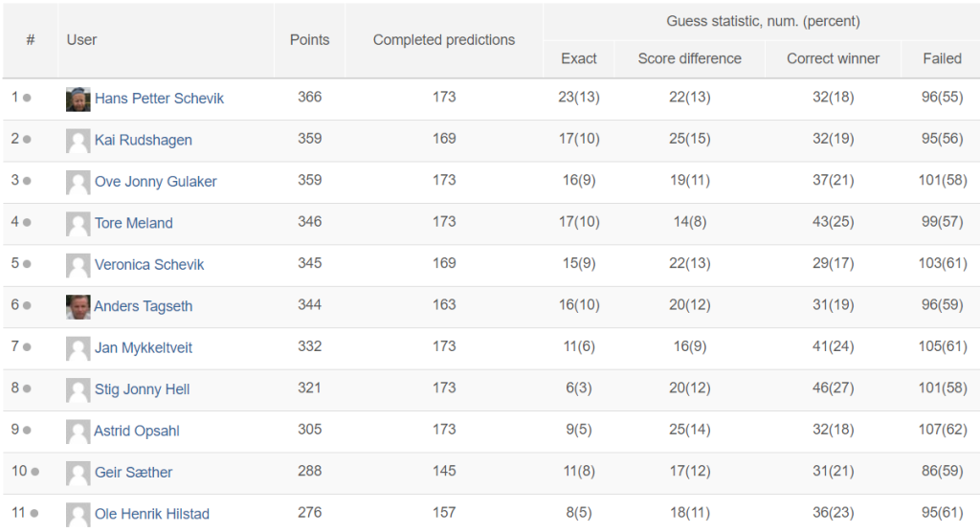Click Astrid Opsahl's avatar placeholder icon

pos(78,432)
